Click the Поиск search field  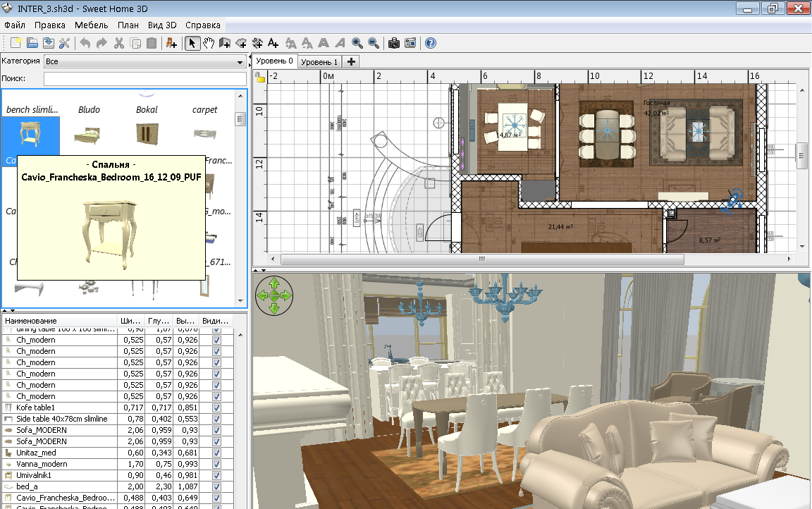pos(144,78)
